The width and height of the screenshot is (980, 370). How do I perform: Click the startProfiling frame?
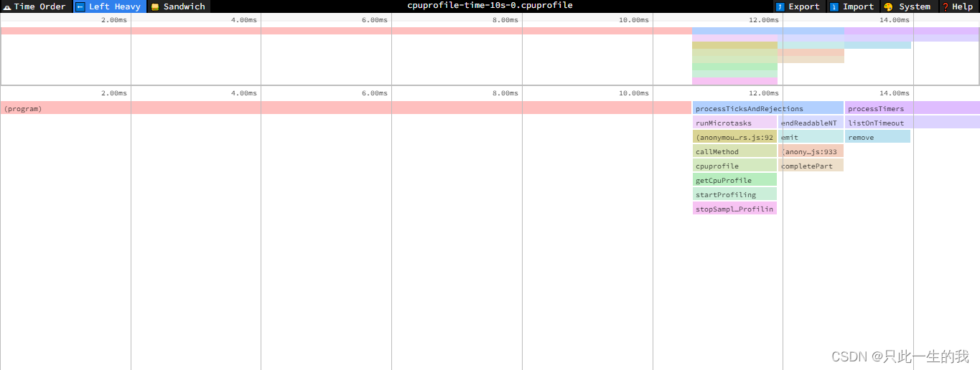click(x=734, y=194)
